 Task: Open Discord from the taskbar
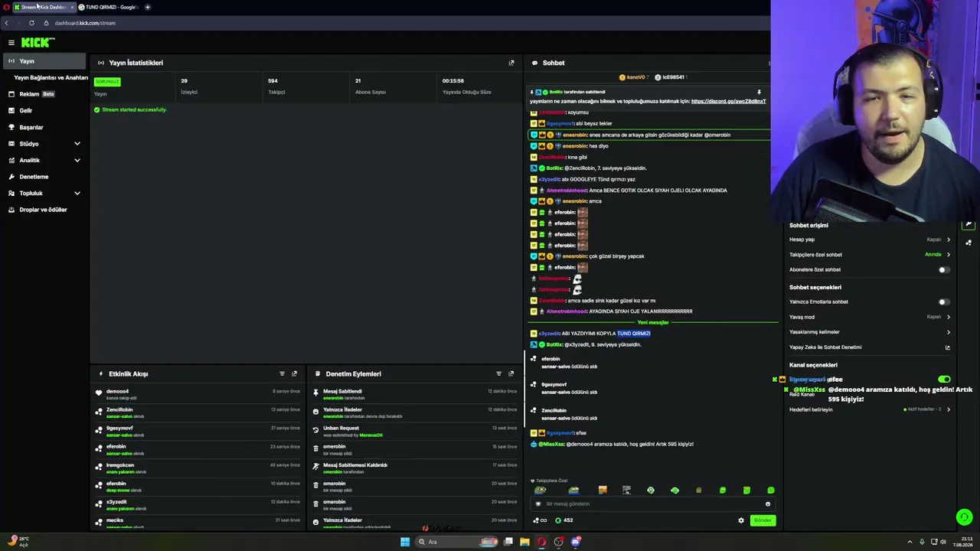coord(576,542)
